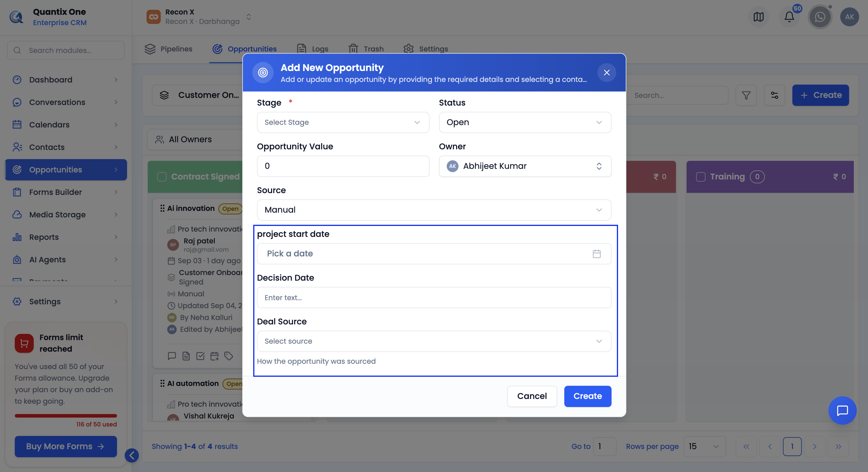Viewport: 868px width, 472px height.
Task: Open Owner selector Abhijeet Kumar
Action: click(525, 166)
